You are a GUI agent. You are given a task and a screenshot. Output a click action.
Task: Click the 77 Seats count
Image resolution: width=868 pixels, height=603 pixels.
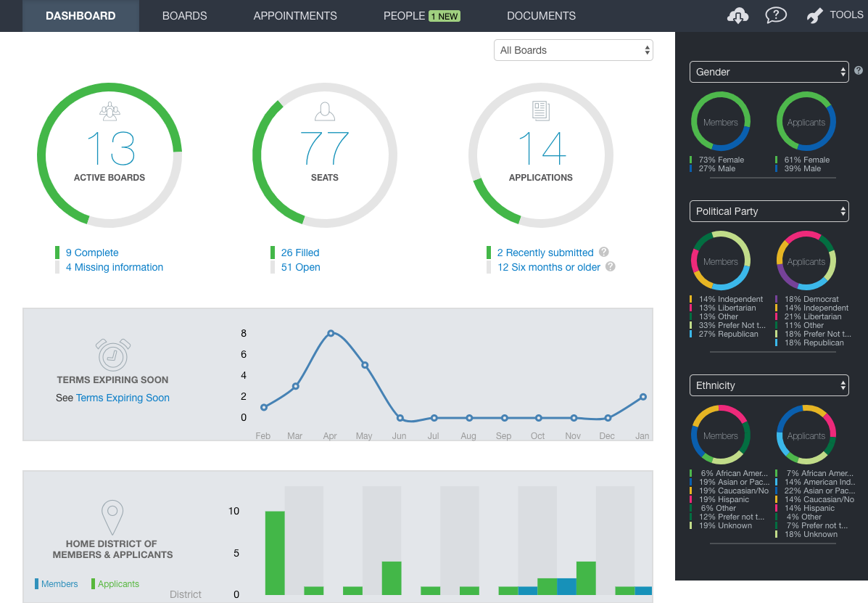[325, 149]
